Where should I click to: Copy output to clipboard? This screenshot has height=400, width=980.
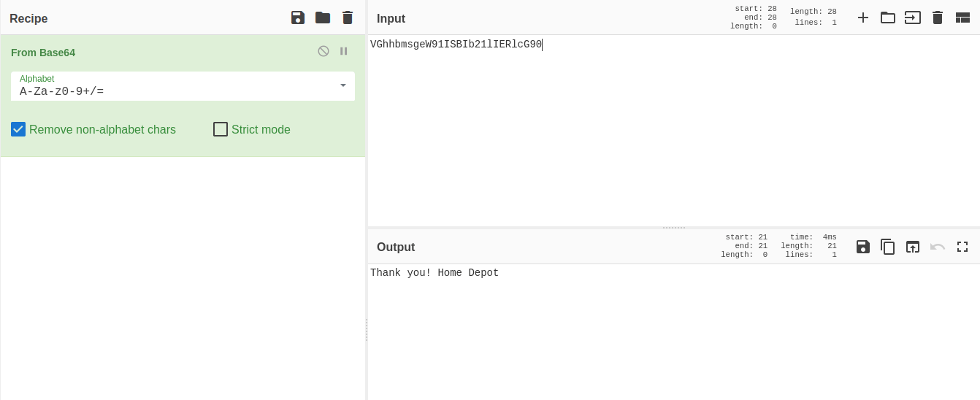click(888, 247)
